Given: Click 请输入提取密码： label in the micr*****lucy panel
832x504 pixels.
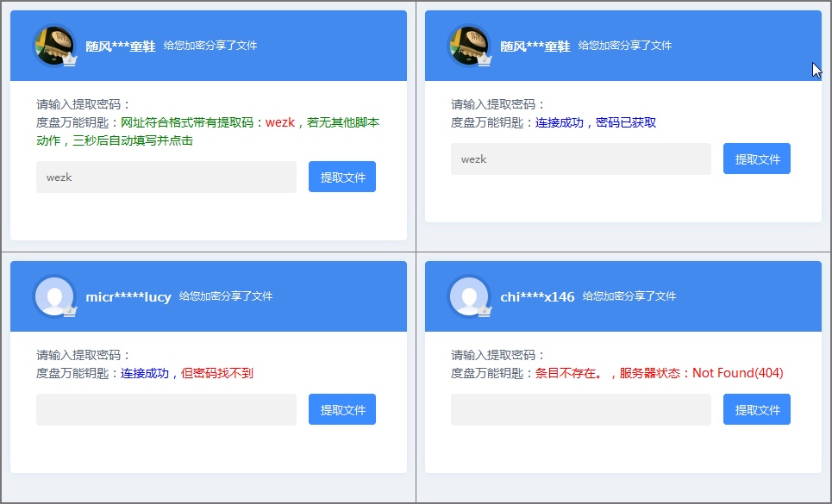Looking at the screenshot, I should click(84, 355).
